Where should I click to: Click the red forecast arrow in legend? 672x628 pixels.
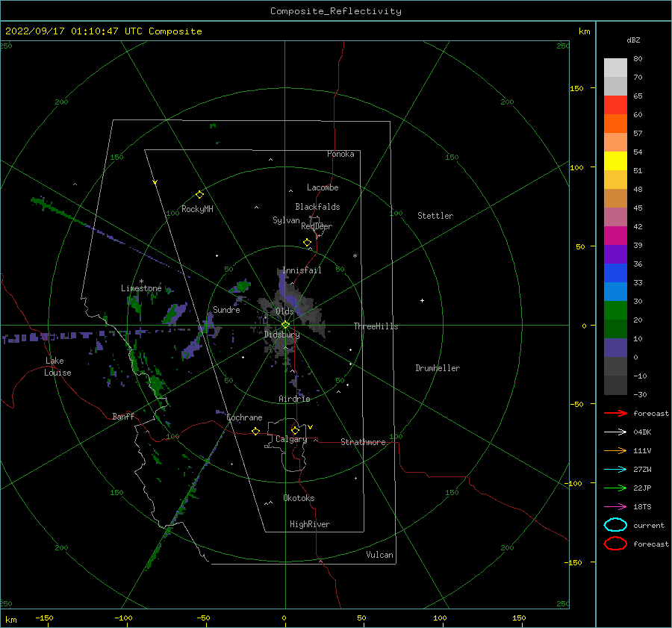[615, 413]
